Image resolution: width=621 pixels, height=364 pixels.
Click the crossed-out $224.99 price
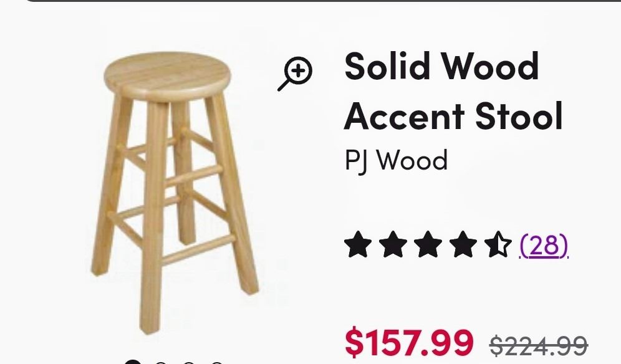pos(539,345)
